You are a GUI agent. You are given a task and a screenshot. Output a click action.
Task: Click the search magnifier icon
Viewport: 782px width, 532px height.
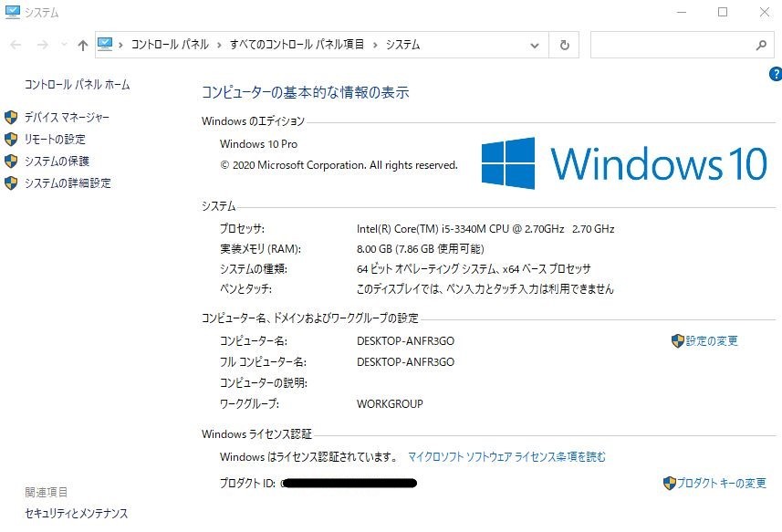[761, 44]
